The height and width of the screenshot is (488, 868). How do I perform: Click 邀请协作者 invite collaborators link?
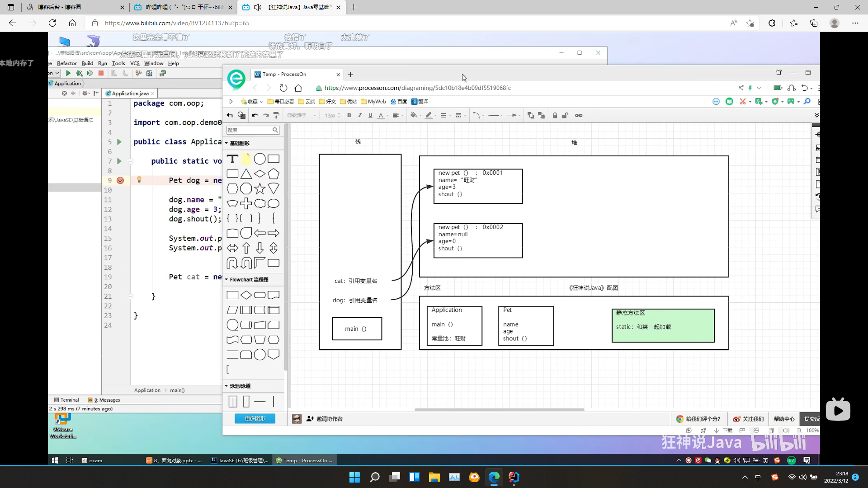(325, 419)
